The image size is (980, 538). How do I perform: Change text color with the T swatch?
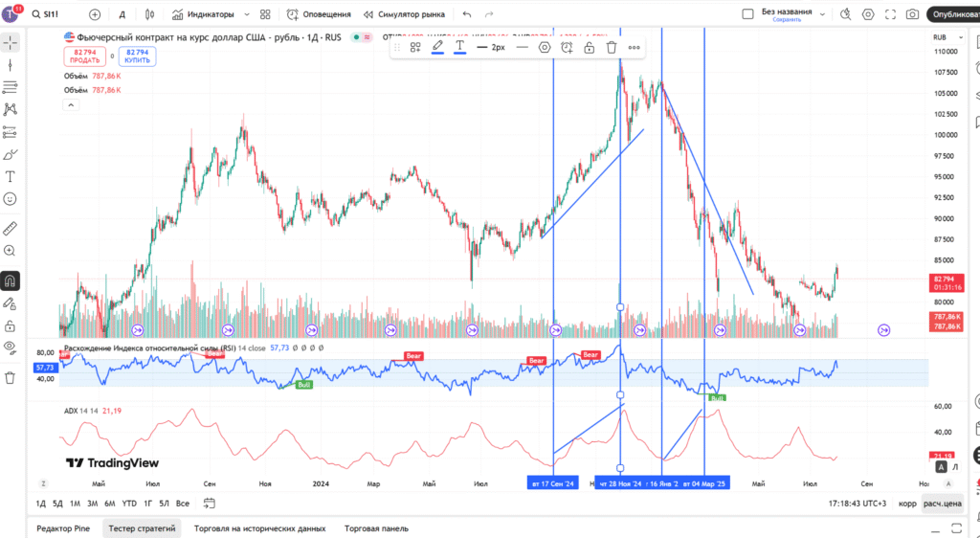coord(459,47)
